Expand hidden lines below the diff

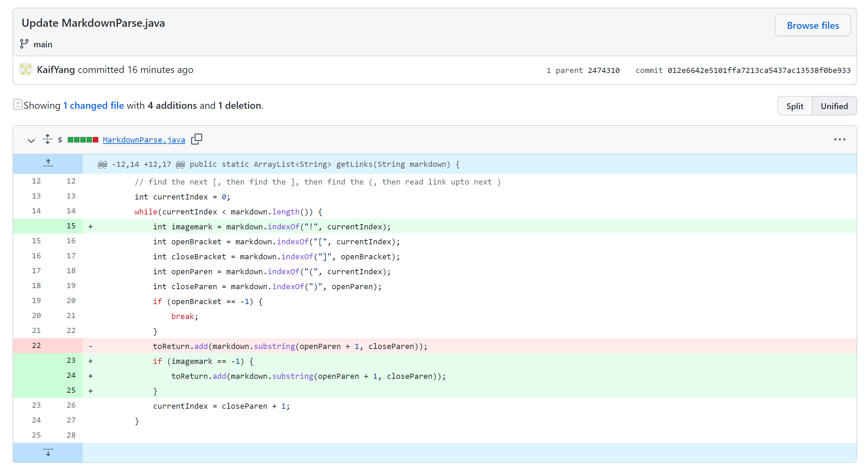[x=48, y=452]
